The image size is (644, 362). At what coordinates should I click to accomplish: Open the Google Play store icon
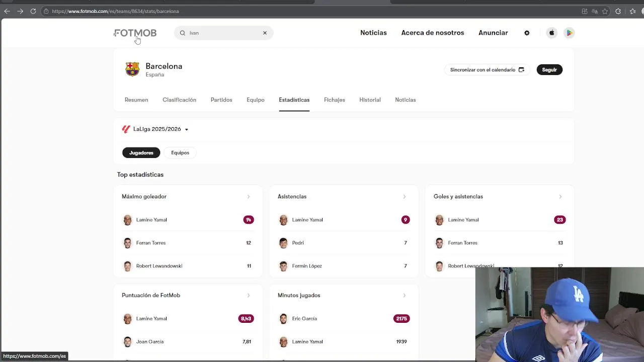click(569, 33)
